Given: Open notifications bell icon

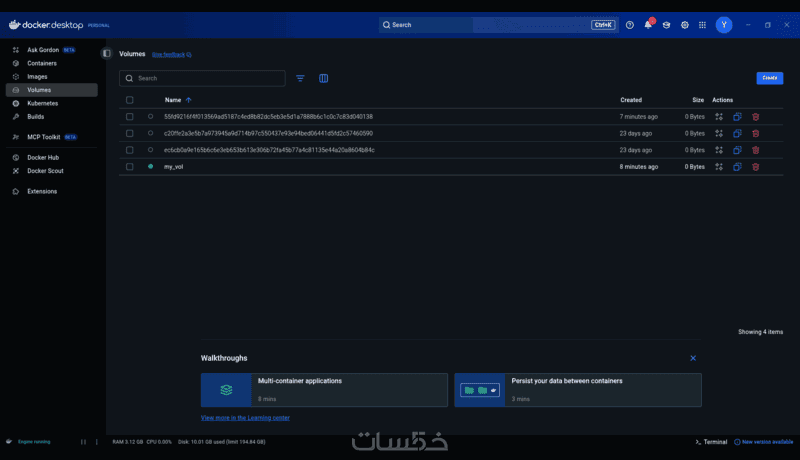Looking at the screenshot, I should click(648, 24).
